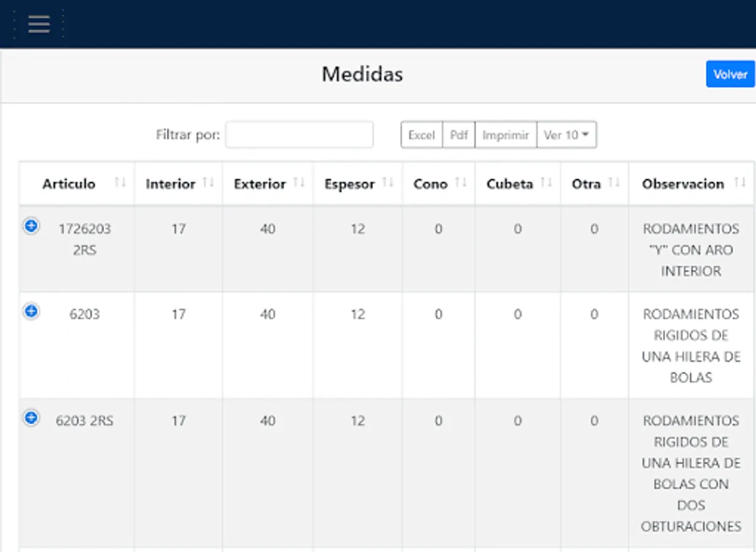Image resolution: width=756 pixels, height=552 pixels.
Task: Sort by Exterior column sort icon
Action: tap(299, 183)
